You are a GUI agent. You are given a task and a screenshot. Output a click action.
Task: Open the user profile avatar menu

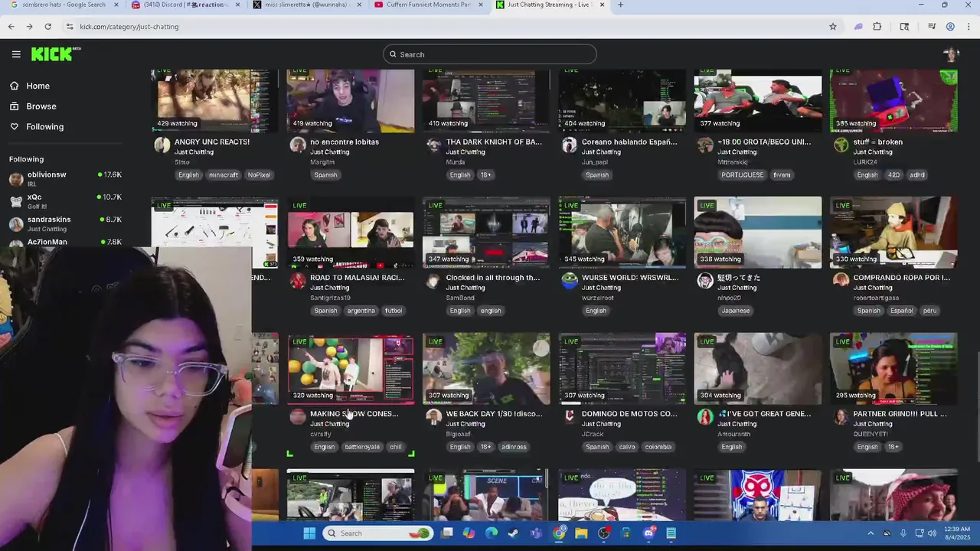click(951, 54)
